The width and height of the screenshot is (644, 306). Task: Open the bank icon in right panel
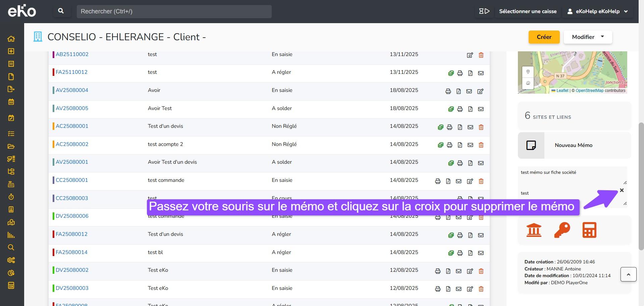pos(534,230)
